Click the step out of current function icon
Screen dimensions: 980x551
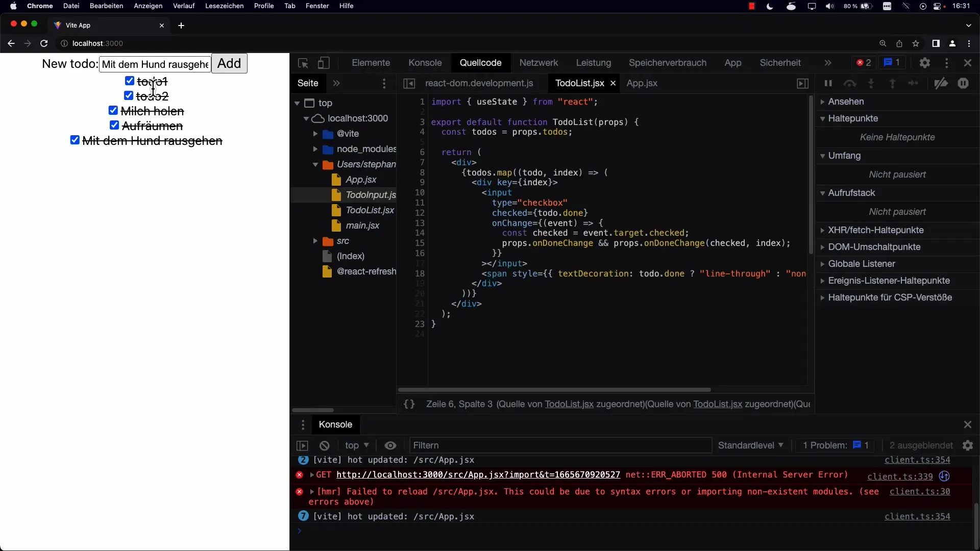pyautogui.click(x=894, y=83)
